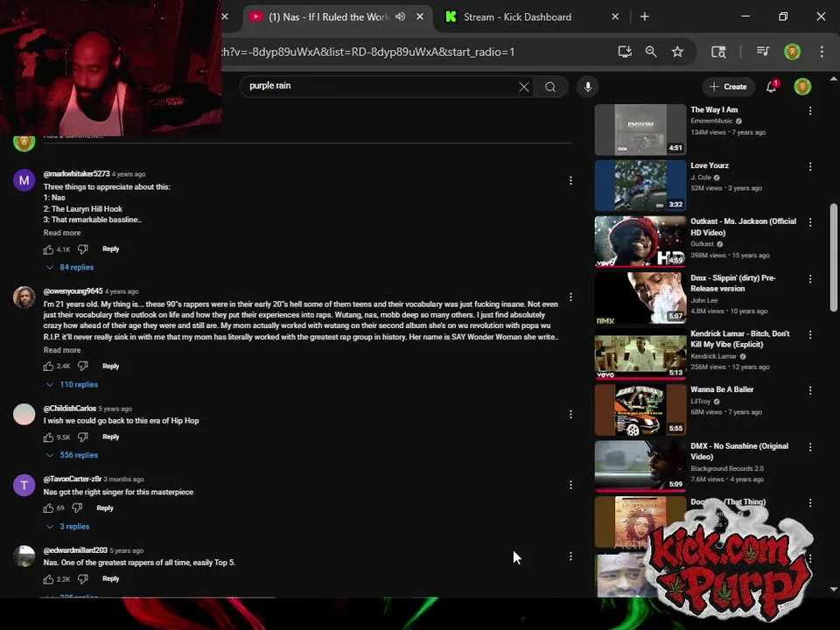The height and width of the screenshot is (630, 840).
Task: Reply to markwhitaker5273's comment
Action: (111, 249)
